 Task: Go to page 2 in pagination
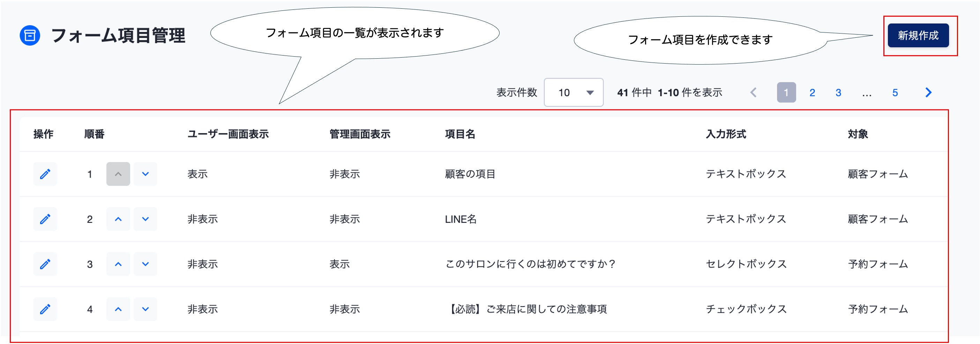coord(812,93)
